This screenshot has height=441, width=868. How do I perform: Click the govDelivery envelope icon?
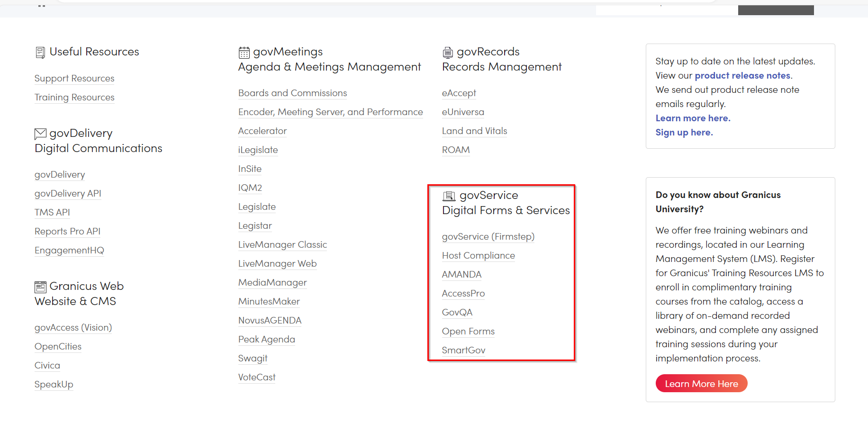click(40, 134)
